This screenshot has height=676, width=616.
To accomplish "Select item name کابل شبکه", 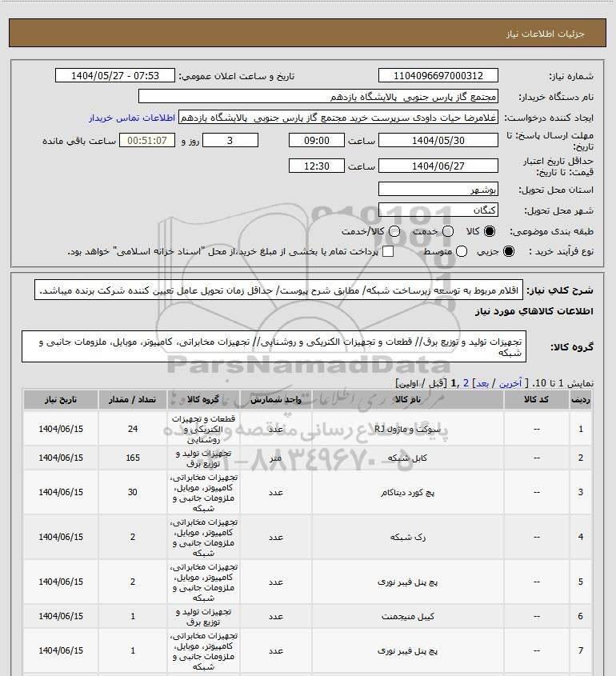I will (408, 458).
